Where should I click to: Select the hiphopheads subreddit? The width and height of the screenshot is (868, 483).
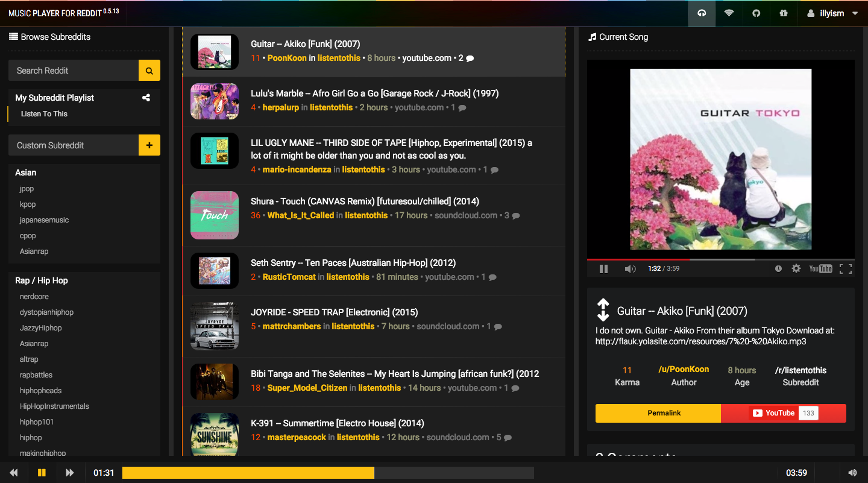point(40,391)
